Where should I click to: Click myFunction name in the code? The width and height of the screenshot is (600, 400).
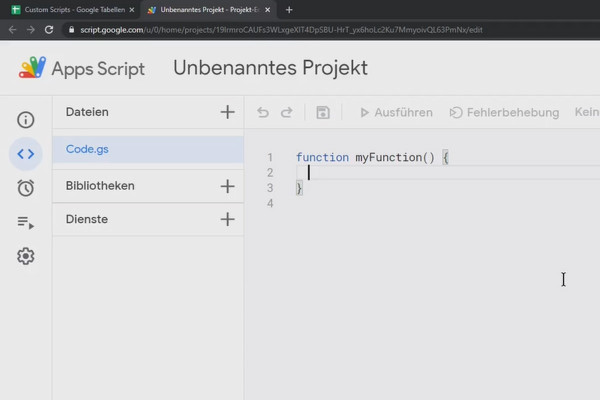pyautogui.click(x=388, y=157)
